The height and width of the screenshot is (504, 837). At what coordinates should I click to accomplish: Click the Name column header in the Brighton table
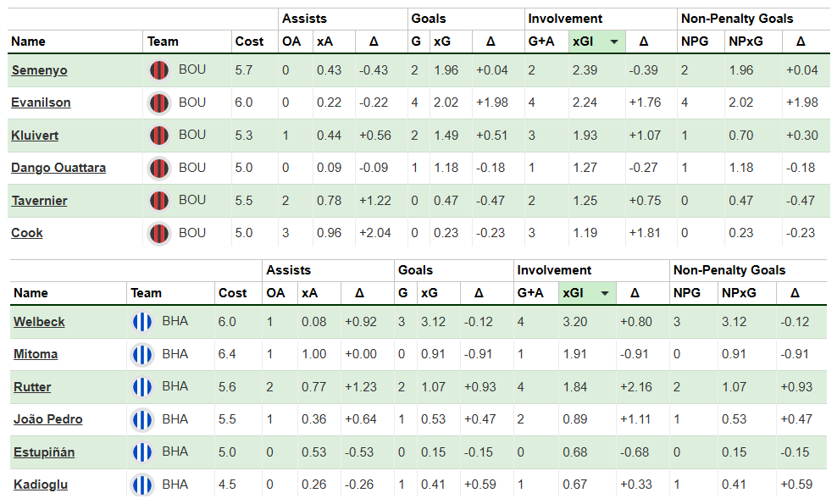tap(30, 293)
